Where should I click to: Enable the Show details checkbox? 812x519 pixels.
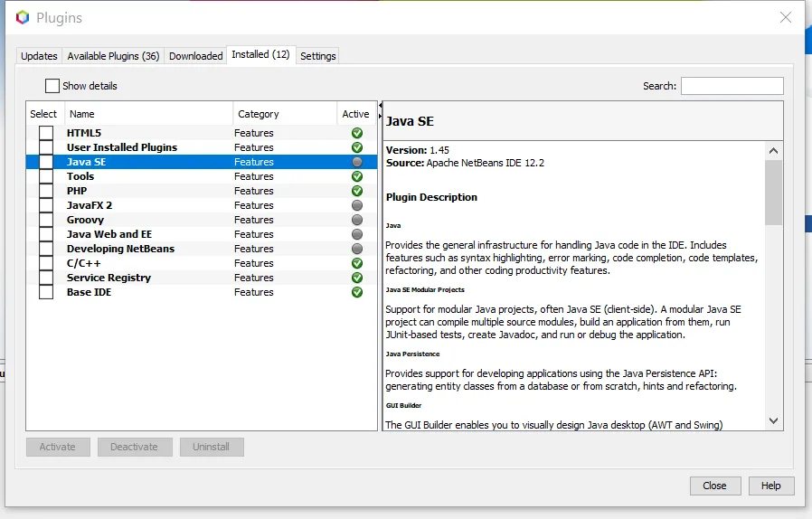52,86
